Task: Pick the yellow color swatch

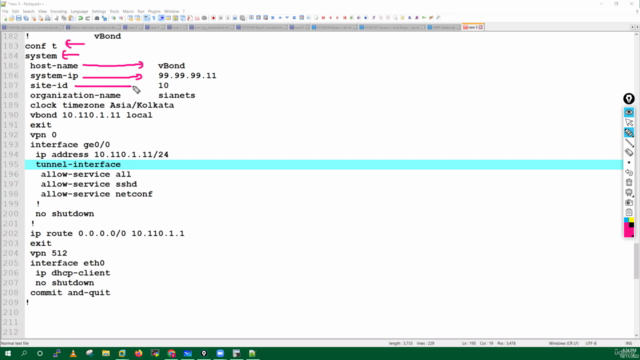Action: pos(631,220)
